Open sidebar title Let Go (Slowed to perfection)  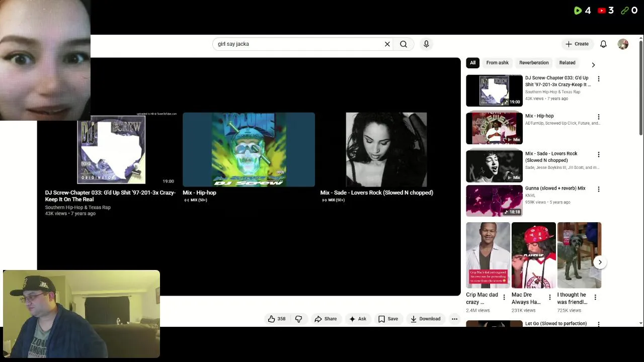coord(556,324)
